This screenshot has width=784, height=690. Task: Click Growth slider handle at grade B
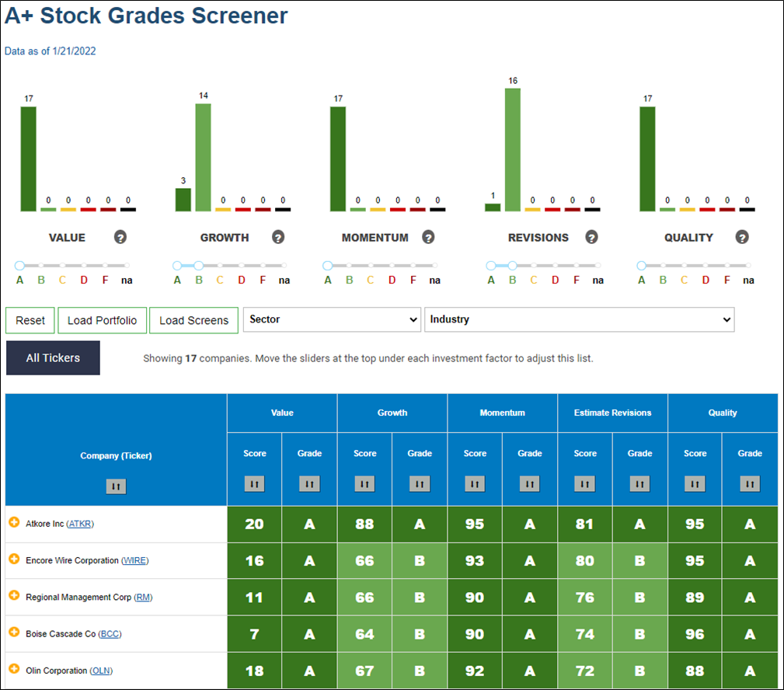coord(198,266)
